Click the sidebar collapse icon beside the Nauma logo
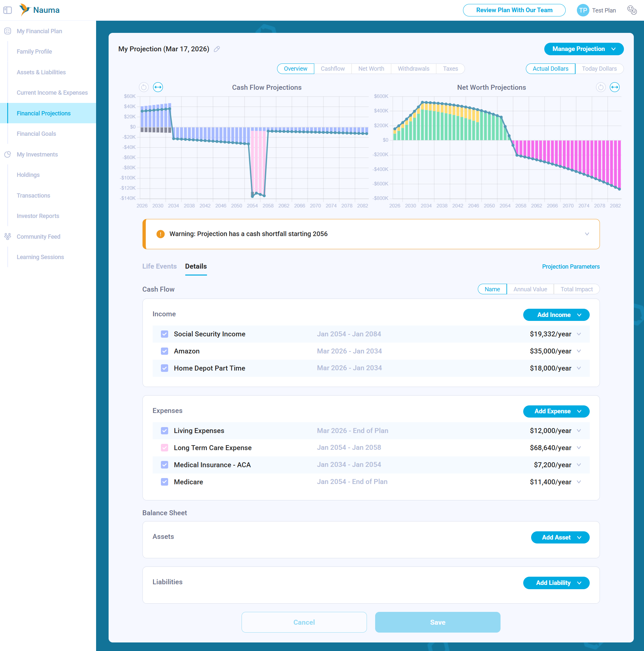This screenshot has width=644, height=651. pyautogui.click(x=8, y=10)
